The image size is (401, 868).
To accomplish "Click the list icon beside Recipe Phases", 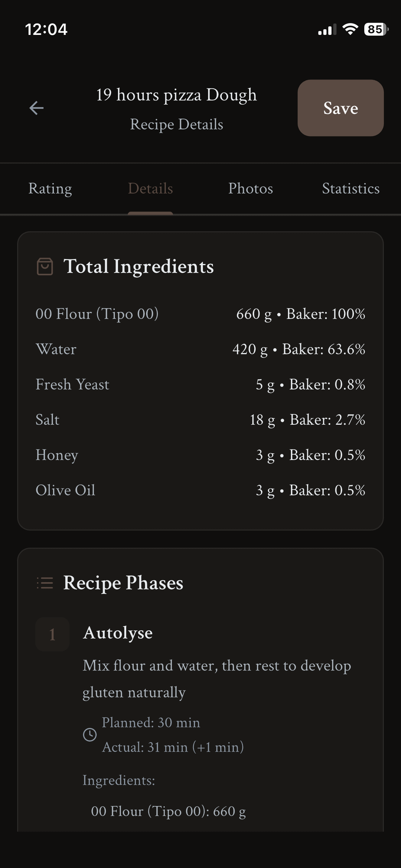I will [x=45, y=583].
